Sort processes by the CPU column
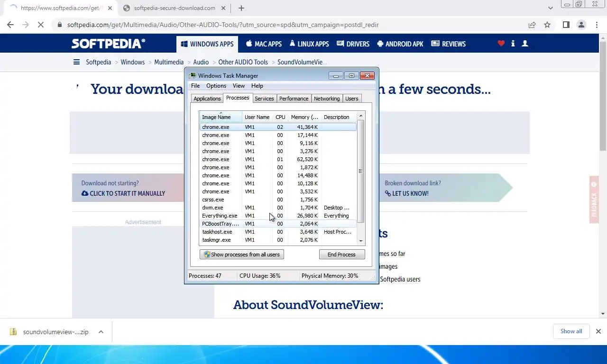Screen dimensions: 607x364 pos(280,117)
